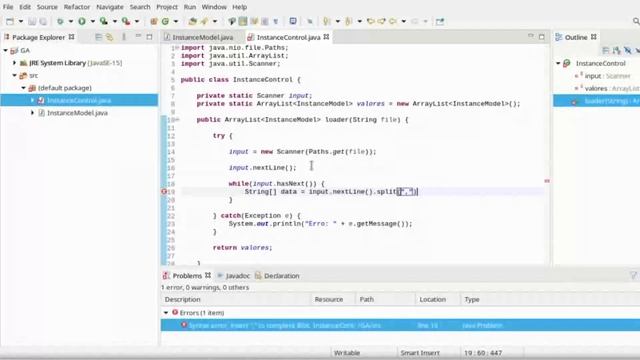Click the New Java Package icon
The image size is (640, 360).
(x=154, y=21)
